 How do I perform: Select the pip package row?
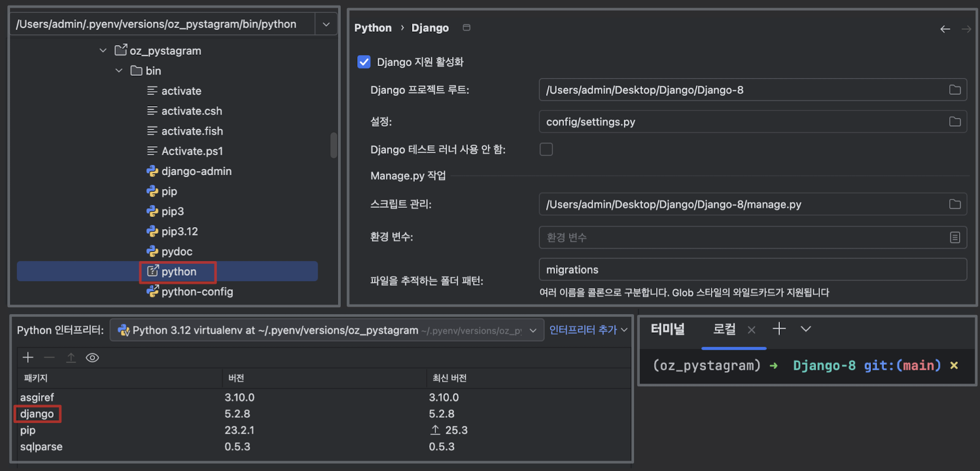click(x=324, y=430)
